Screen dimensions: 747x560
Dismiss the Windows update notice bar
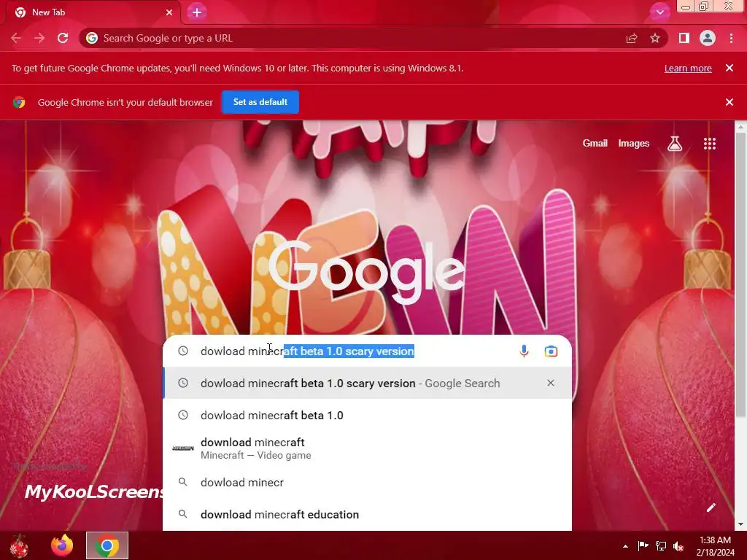[729, 68]
